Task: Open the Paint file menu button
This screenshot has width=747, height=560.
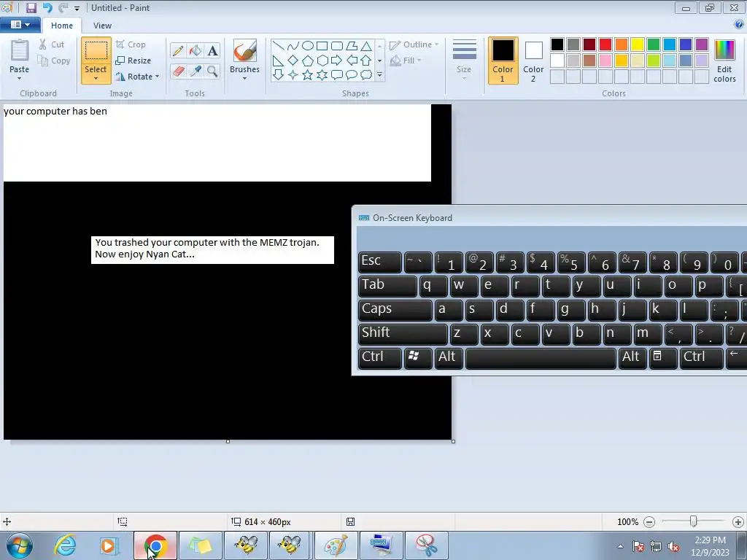Action: click(20, 25)
